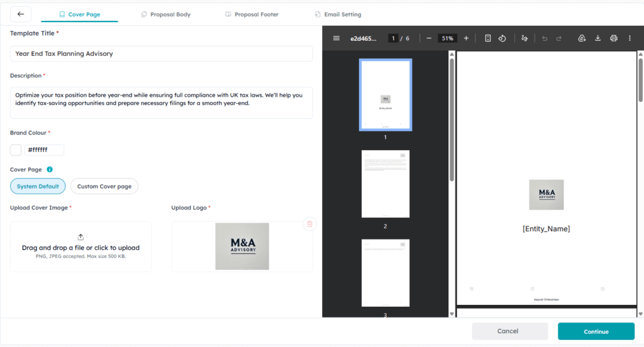
Task: Click the PDF page vertical scrollbar
Action: click(640, 80)
